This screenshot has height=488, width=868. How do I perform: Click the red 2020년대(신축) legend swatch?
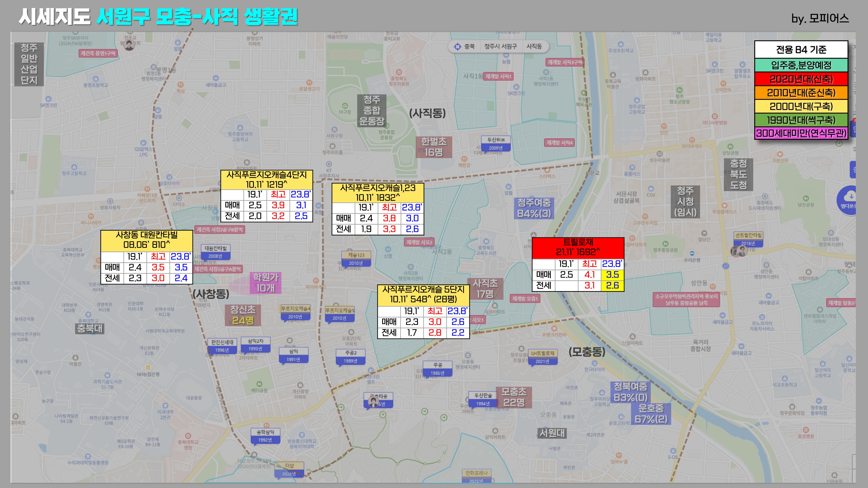[x=801, y=79]
